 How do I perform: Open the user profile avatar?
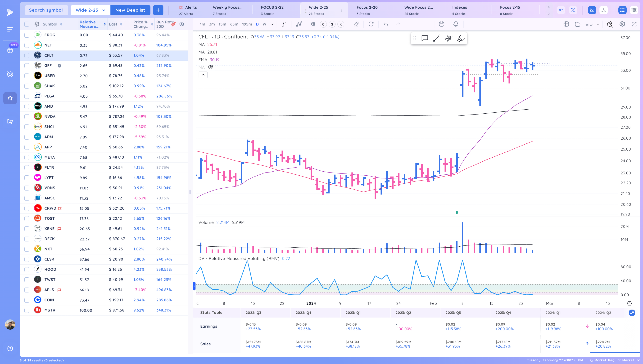click(x=10, y=324)
